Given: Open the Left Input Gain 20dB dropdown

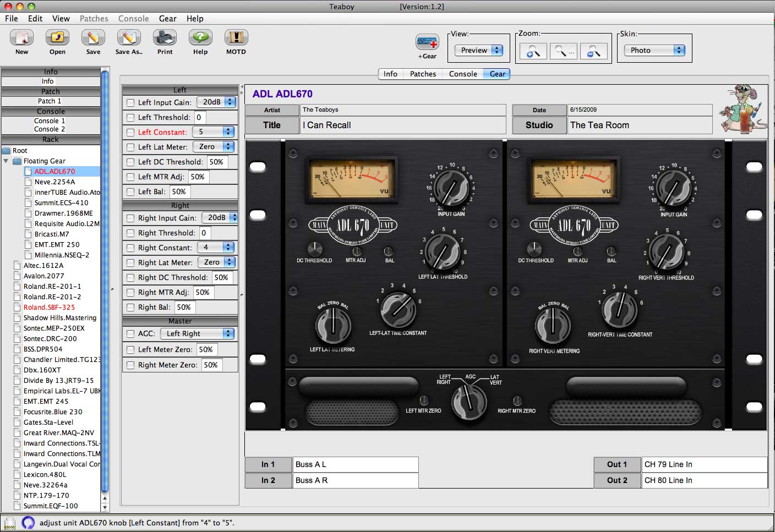Looking at the screenshot, I should [x=216, y=102].
